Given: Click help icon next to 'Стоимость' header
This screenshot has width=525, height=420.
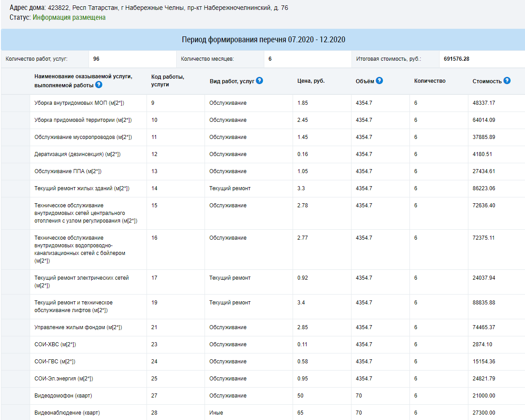Looking at the screenshot, I should [507, 81].
